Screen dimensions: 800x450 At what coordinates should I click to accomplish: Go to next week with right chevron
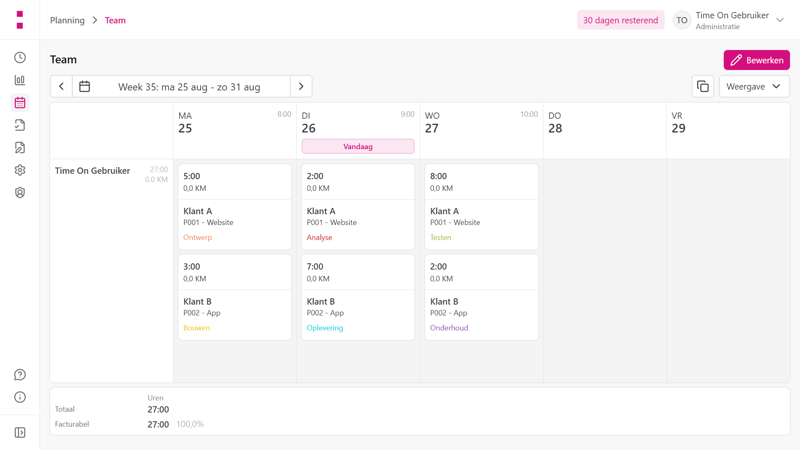coord(301,87)
